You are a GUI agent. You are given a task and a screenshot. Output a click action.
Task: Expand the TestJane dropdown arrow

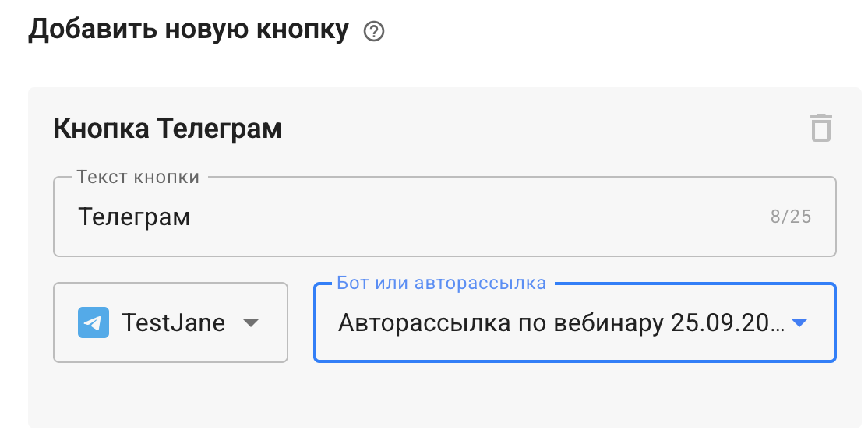tap(250, 322)
